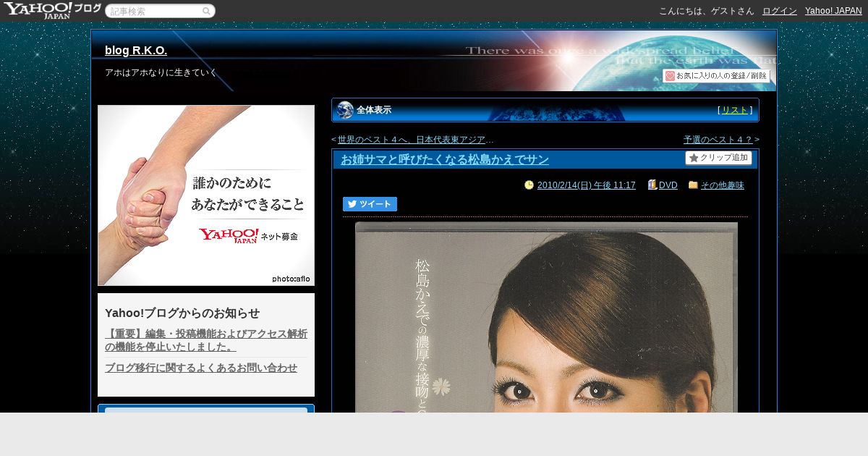Open the ログイン link
Screen dimensions: 868x456
tap(780, 11)
